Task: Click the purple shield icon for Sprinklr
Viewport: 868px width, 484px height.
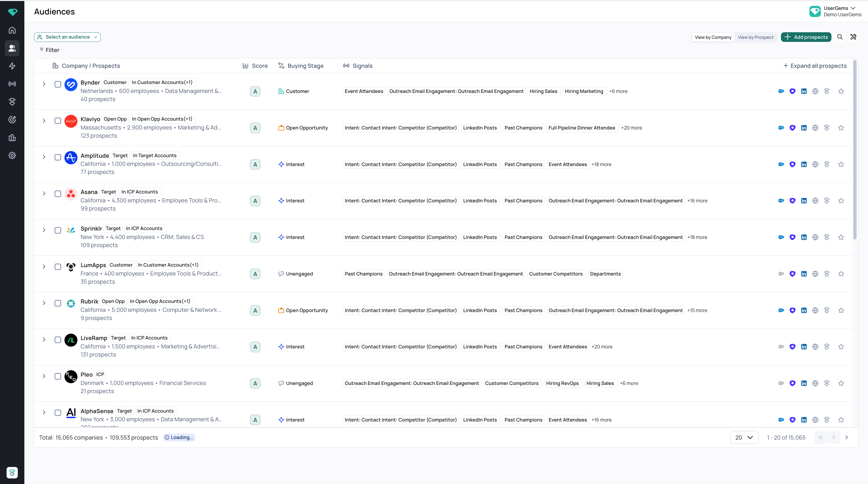Action: [793, 237]
